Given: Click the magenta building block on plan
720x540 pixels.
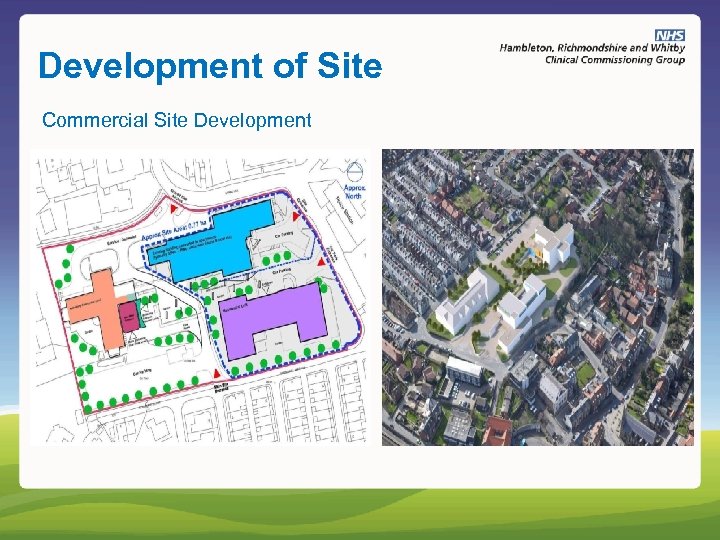Looking at the screenshot, I should tap(129, 317).
